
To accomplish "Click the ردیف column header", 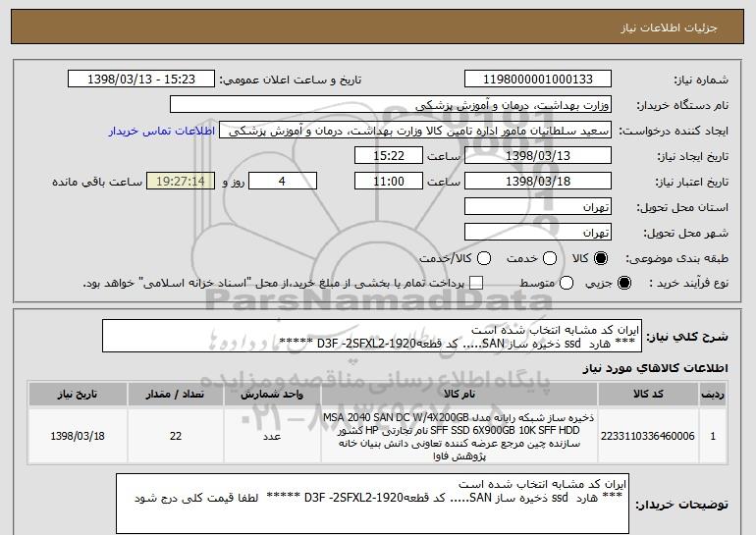I will point(713,395).
